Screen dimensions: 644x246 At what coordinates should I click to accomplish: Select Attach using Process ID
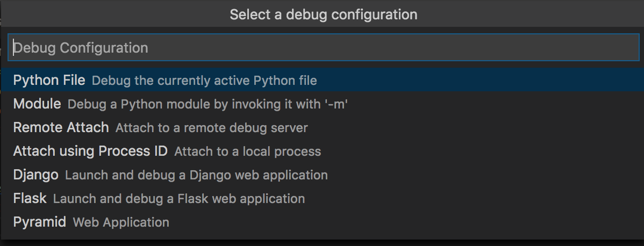pos(90,151)
